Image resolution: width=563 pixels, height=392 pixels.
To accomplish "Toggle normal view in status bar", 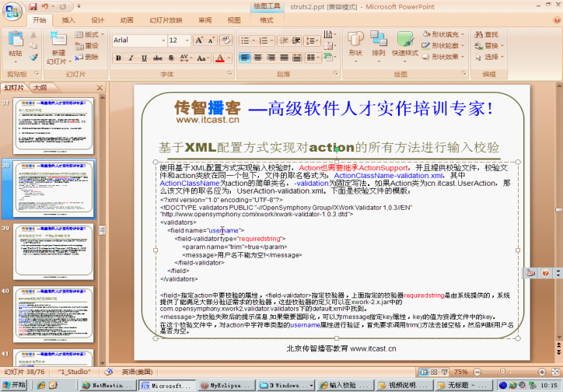I will coord(424,372).
